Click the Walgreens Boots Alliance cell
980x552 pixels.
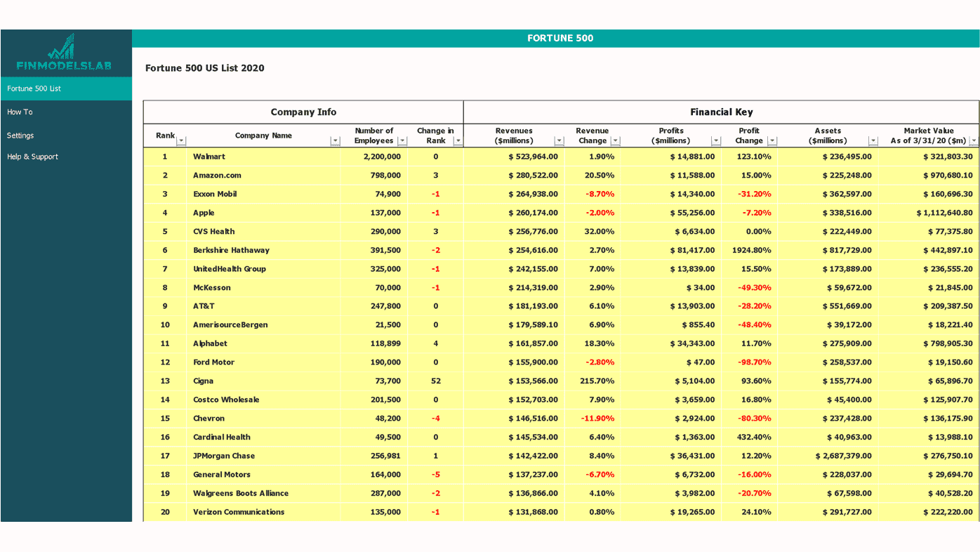click(x=263, y=493)
